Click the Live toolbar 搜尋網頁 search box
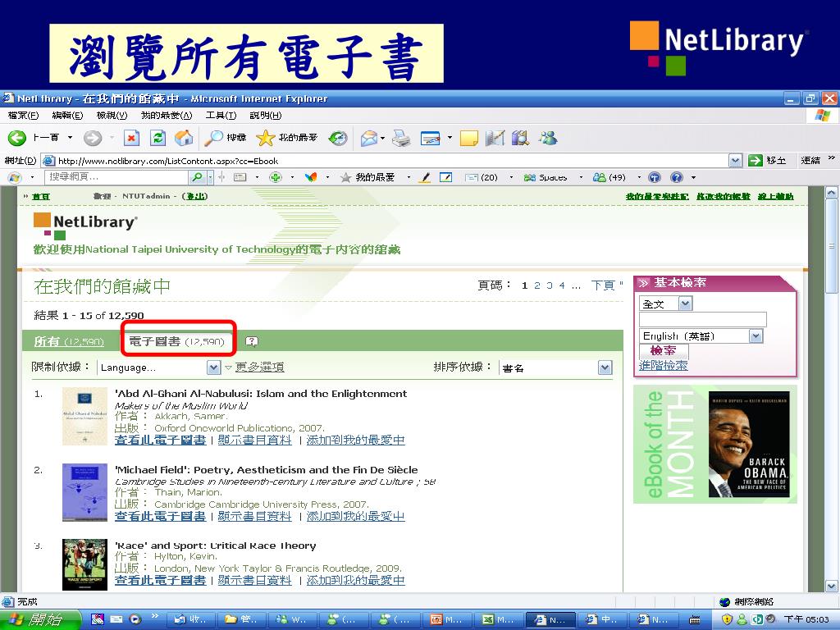 pyautogui.click(x=116, y=177)
